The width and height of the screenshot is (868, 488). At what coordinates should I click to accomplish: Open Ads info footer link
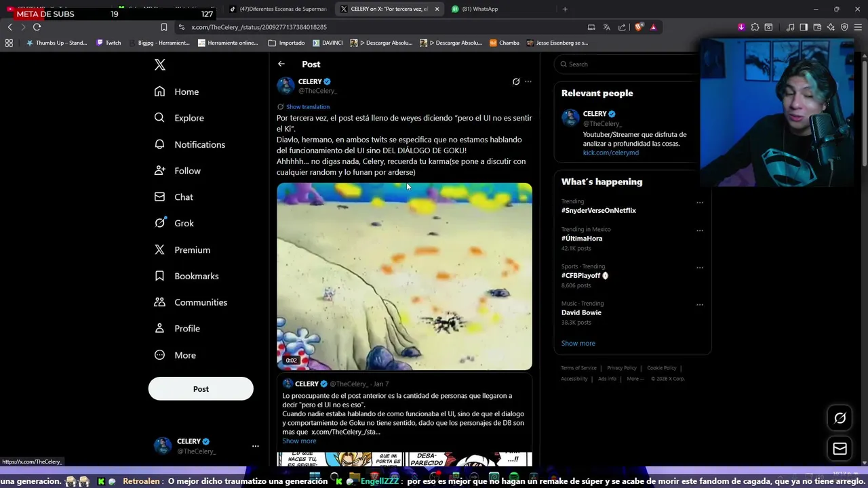point(607,379)
